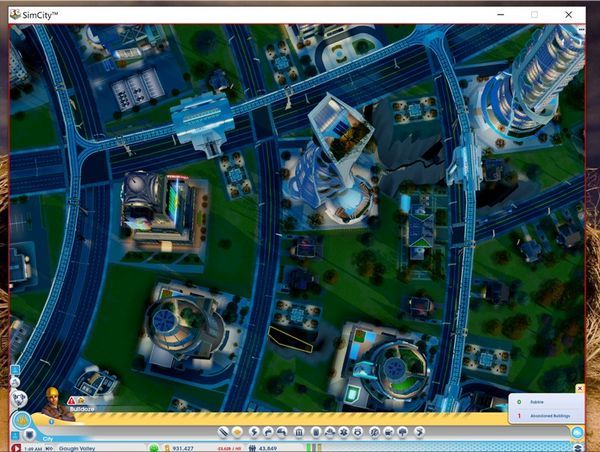
Task: Click the options dots at top-right of game view
Action: [581, 29]
